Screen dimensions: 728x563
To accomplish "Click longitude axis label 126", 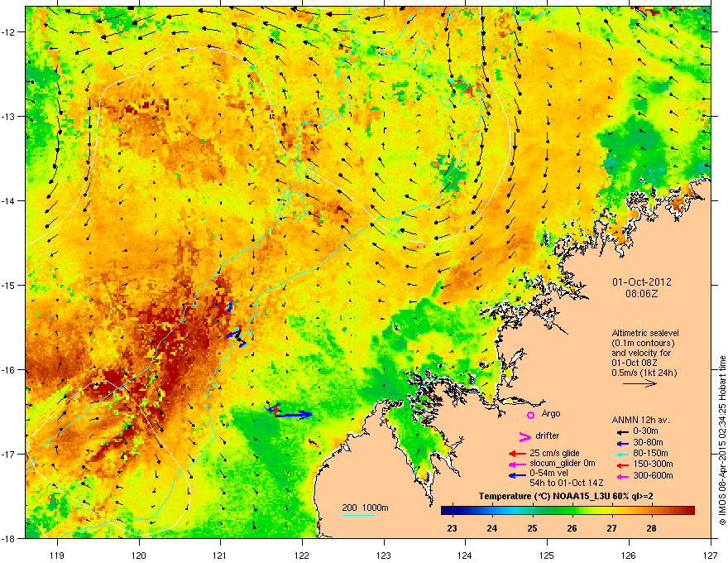I will coord(629,555).
